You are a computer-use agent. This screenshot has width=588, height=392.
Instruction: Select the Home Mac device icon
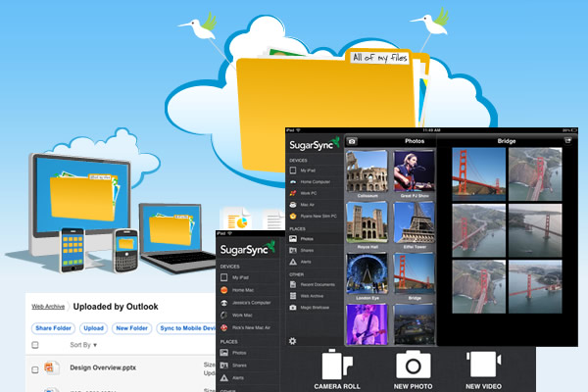tap(223, 290)
